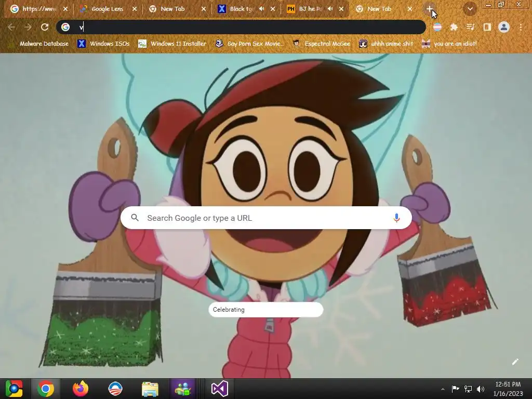This screenshot has width=532, height=399.
Task: Open the Start button on the taskbar
Action: (x=14, y=389)
